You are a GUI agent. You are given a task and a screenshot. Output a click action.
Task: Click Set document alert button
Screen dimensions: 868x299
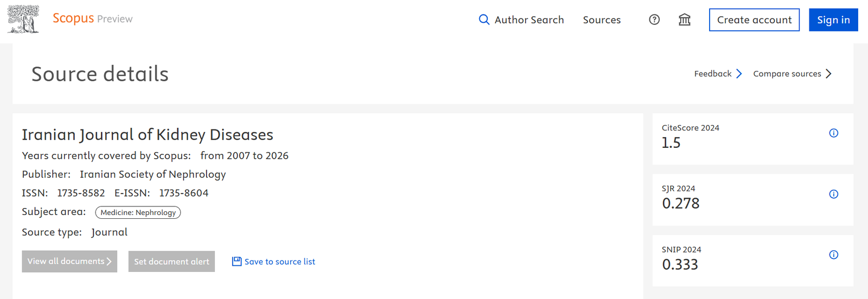(171, 262)
